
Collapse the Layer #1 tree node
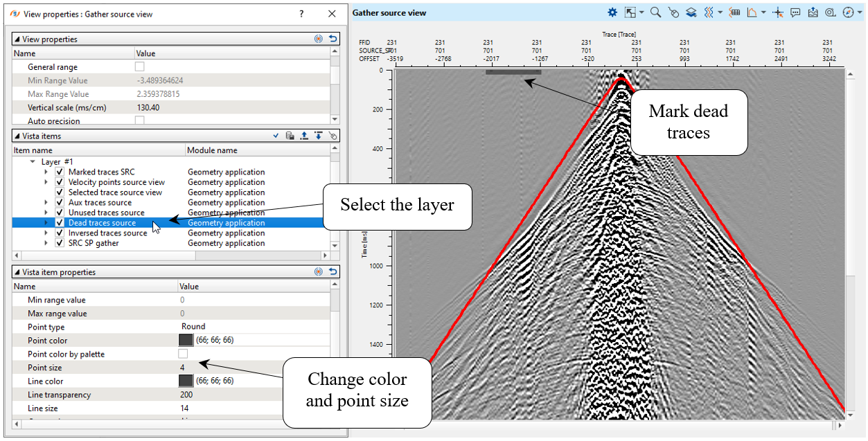[x=33, y=161]
